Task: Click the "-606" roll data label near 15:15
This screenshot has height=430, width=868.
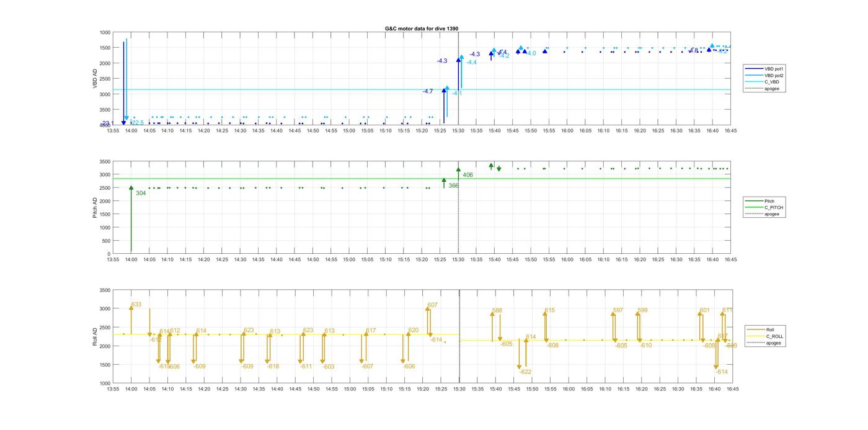Action: (x=409, y=367)
